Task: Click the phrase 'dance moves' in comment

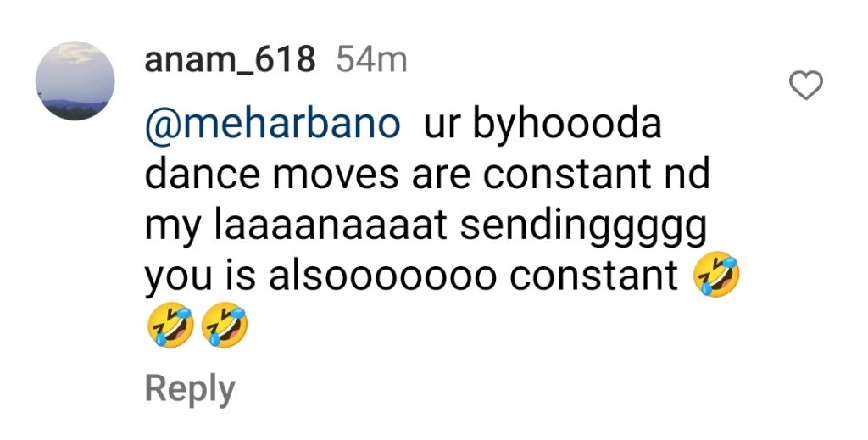Action: (271, 175)
